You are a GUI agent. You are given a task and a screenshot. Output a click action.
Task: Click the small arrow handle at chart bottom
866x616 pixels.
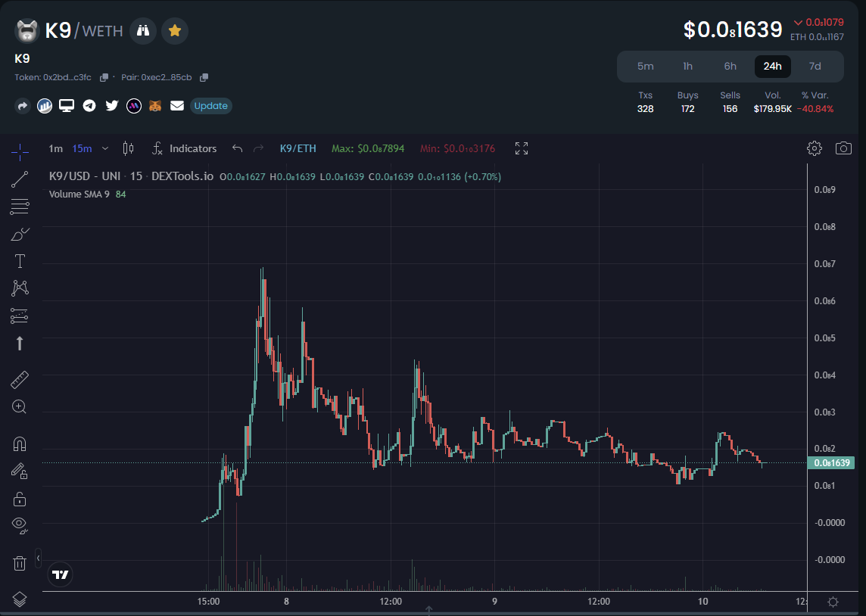(428, 610)
